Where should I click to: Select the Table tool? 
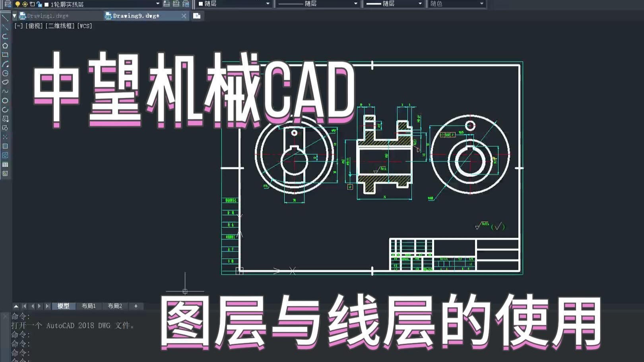click(x=5, y=165)
